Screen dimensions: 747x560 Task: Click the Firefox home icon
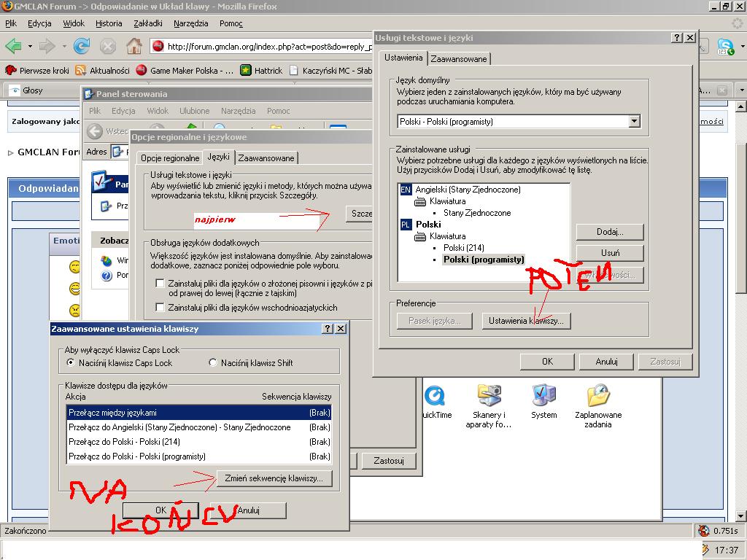click(133, 47)
